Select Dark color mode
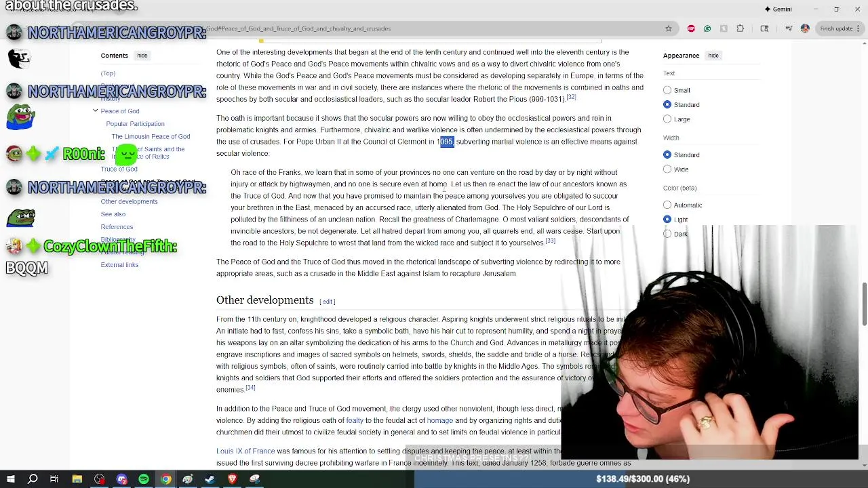The image size is (868, 488). (x=667, y=234)
